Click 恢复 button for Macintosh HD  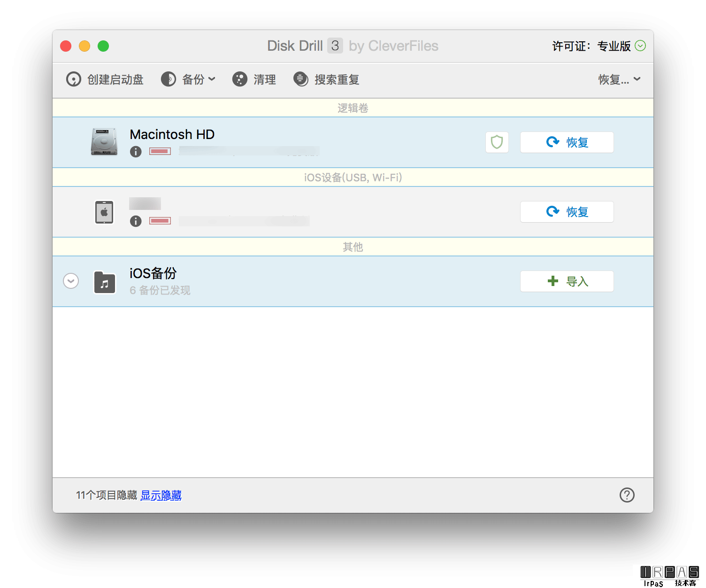(567, 142)
